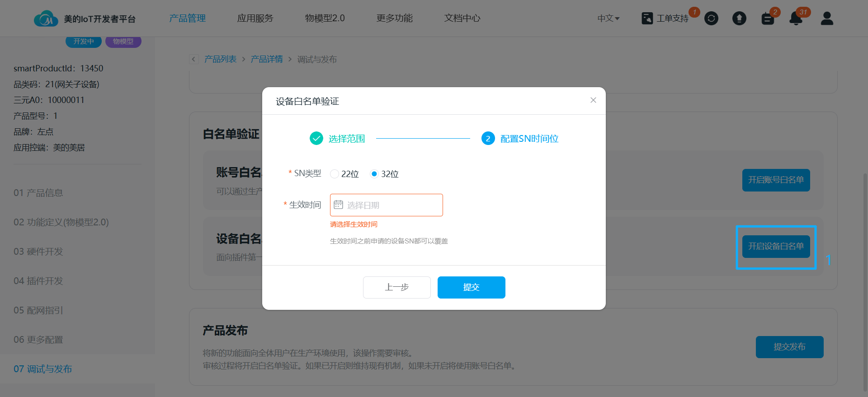Viewport: 868px width, 397px height.
Task: Click the upload arrow icon in header
Action: [x=739, y=19]
